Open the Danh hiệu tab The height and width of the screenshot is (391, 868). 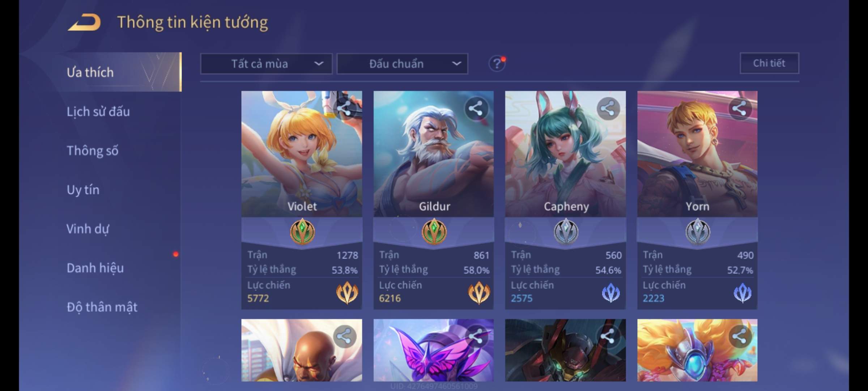coord(95,268)
